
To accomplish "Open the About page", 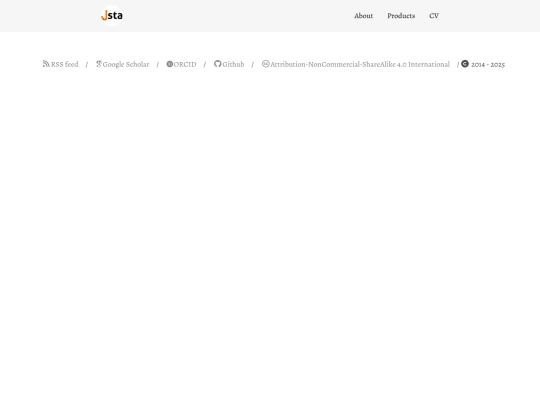I will pos(363,16).
